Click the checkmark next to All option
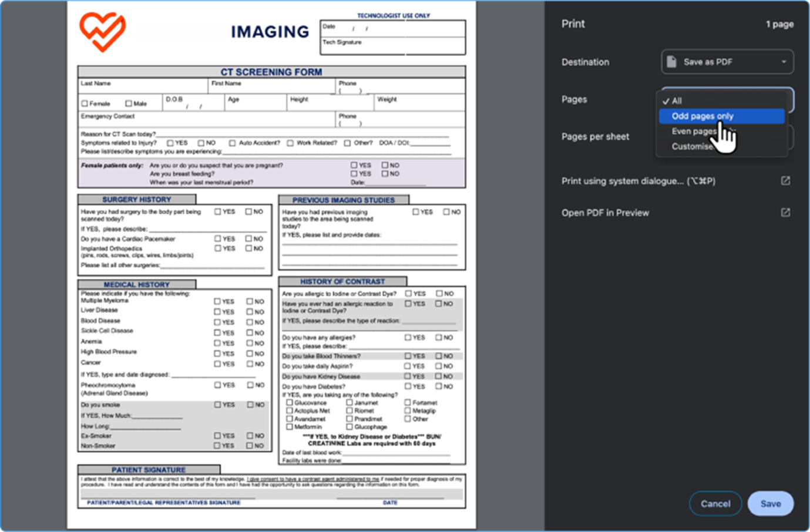Screen dimensions: 810x532 pos(666,101)
